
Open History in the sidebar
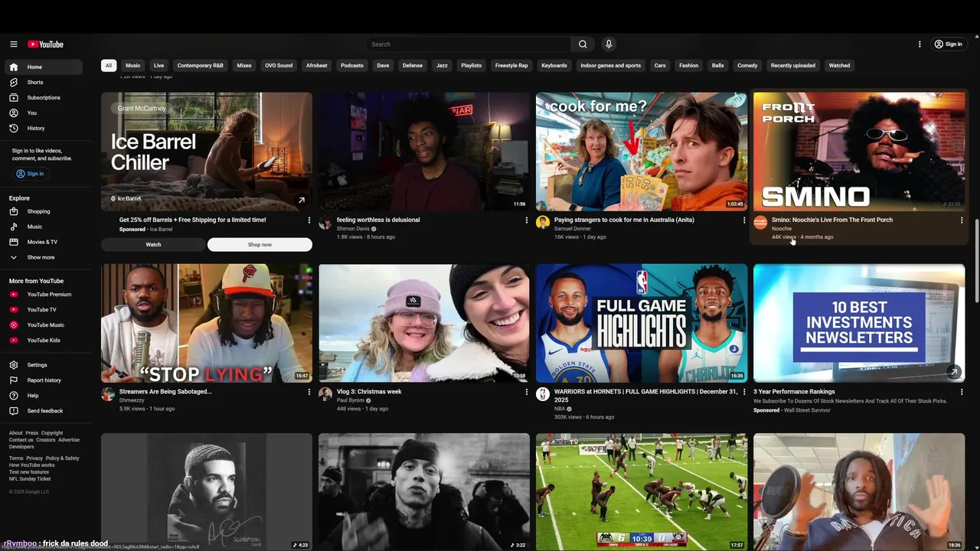click(44, 129)
